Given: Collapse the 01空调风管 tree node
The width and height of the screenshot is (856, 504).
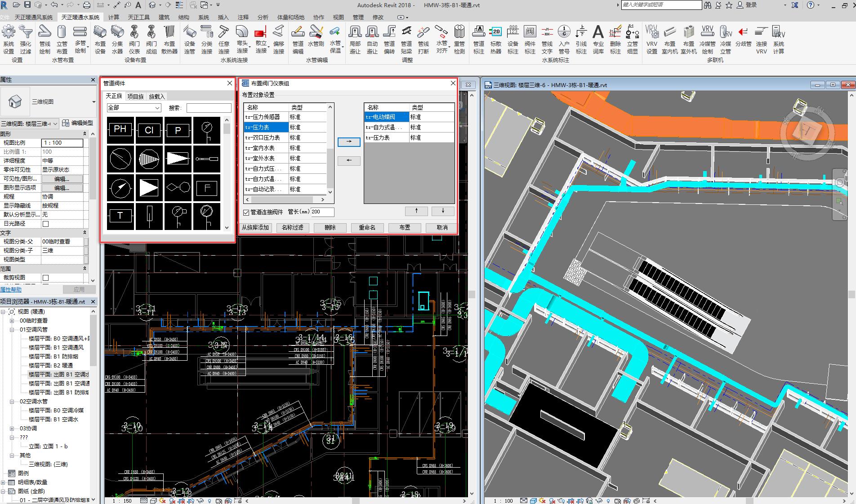Looking at the screenshot, I should (12, 330).
